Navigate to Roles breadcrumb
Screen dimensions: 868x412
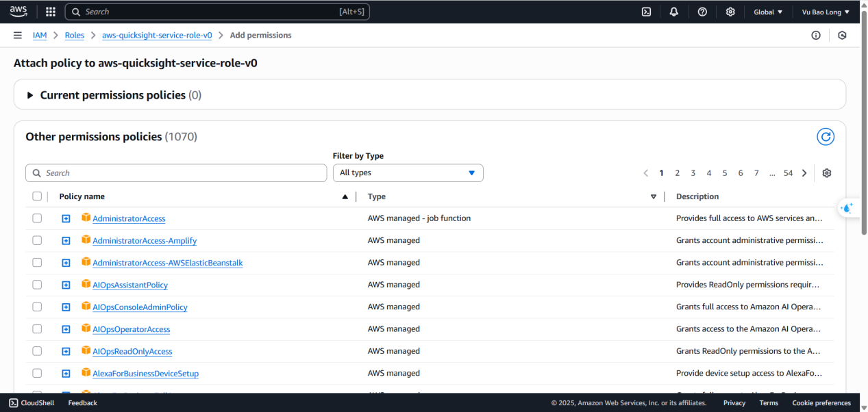point(75,35)
